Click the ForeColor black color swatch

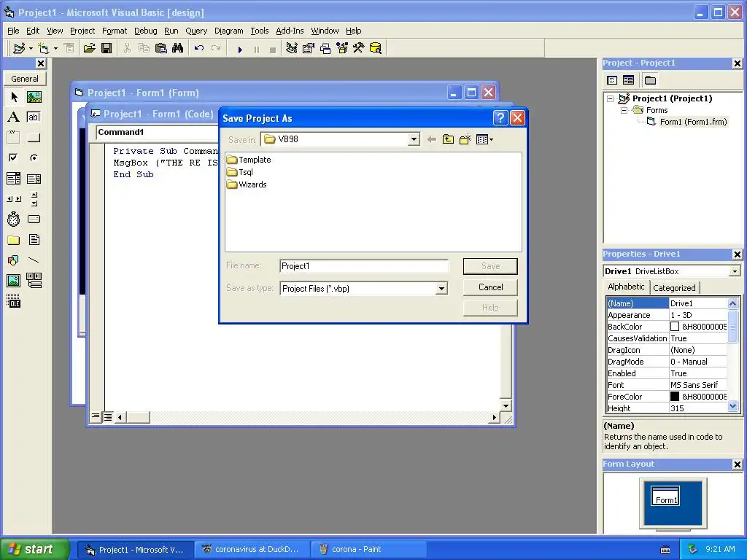(675, 396)
